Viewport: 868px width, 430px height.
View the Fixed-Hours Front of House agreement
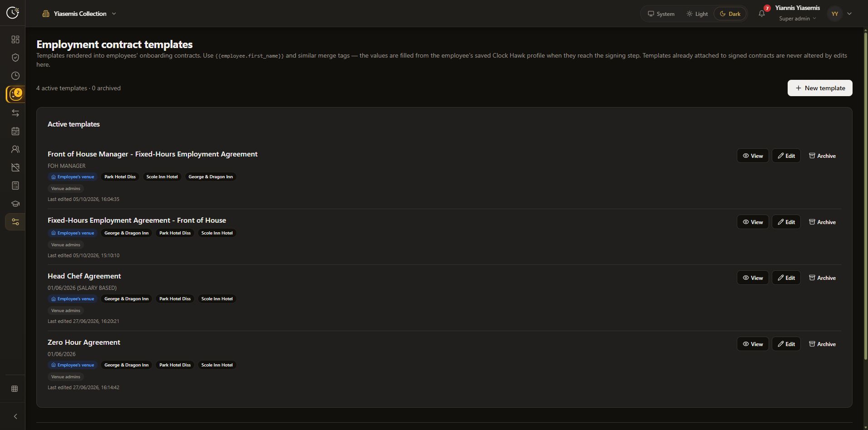[x=753, y=222]
